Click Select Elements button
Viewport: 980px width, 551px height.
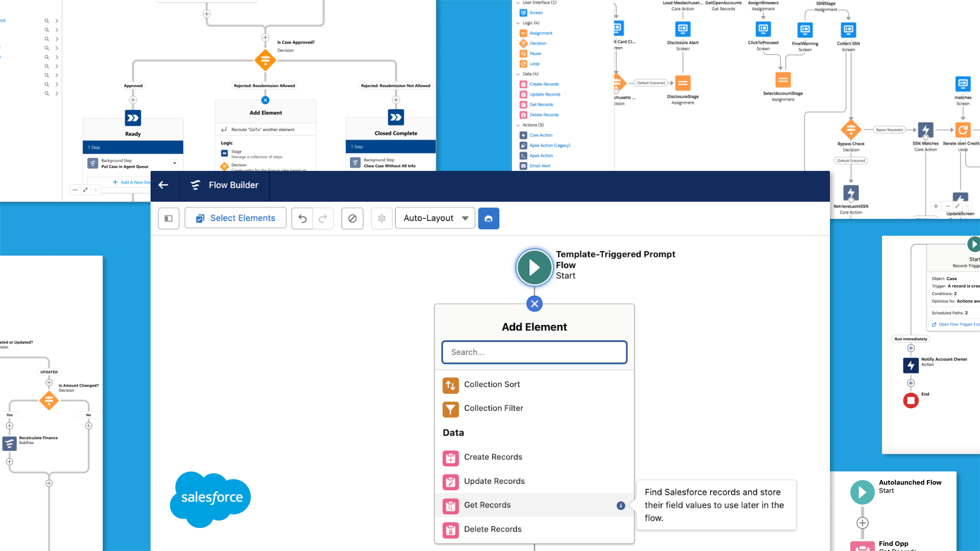235,218
